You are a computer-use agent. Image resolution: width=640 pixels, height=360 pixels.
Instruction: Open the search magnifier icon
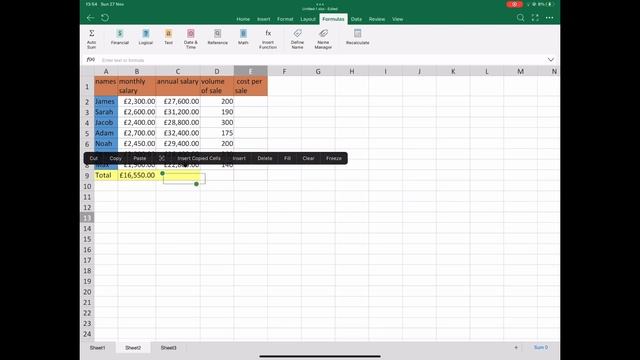(x=520, y=18)
